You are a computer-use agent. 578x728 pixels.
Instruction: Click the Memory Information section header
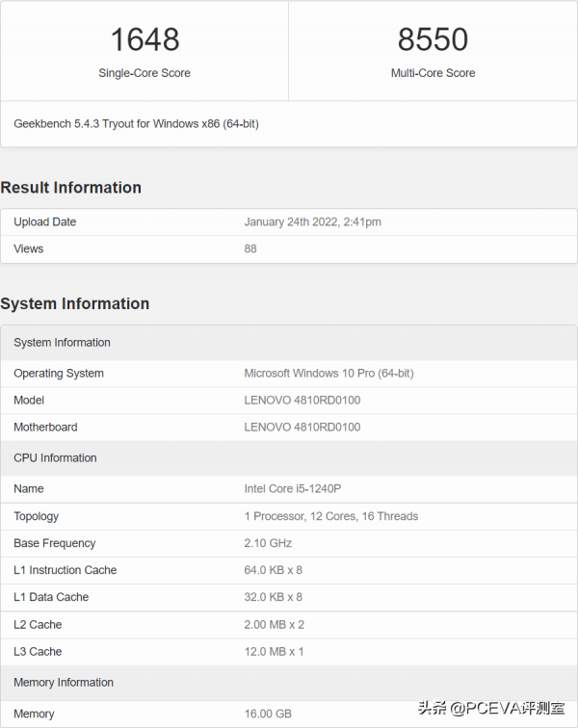click(289, 683)
